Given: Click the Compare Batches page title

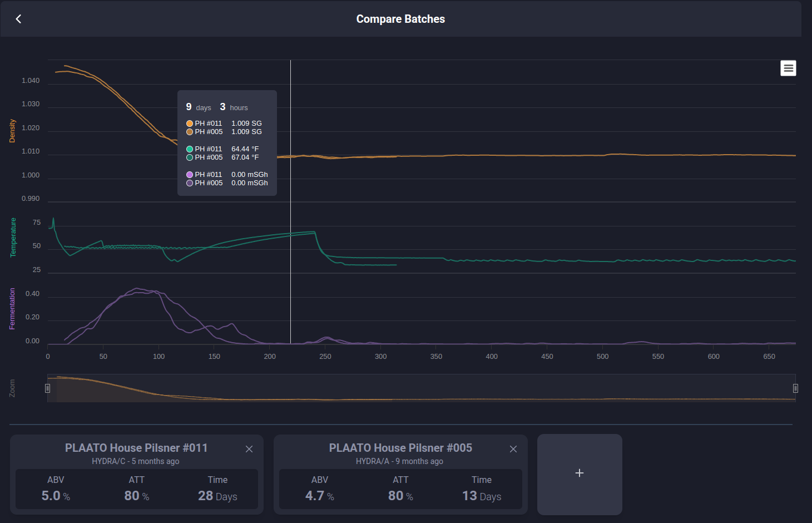Looking at the screenshot, I should point(400,19).
